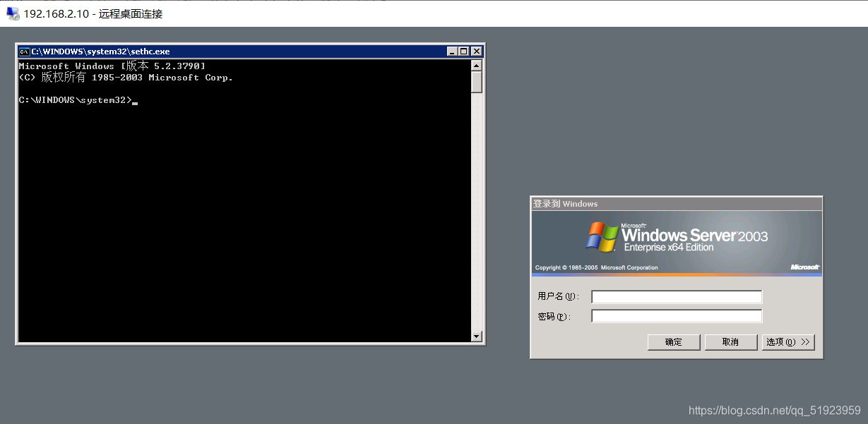
Task: Click the 确定 button in login dialog
Action: pyautogui.click(x=674, y=342)
